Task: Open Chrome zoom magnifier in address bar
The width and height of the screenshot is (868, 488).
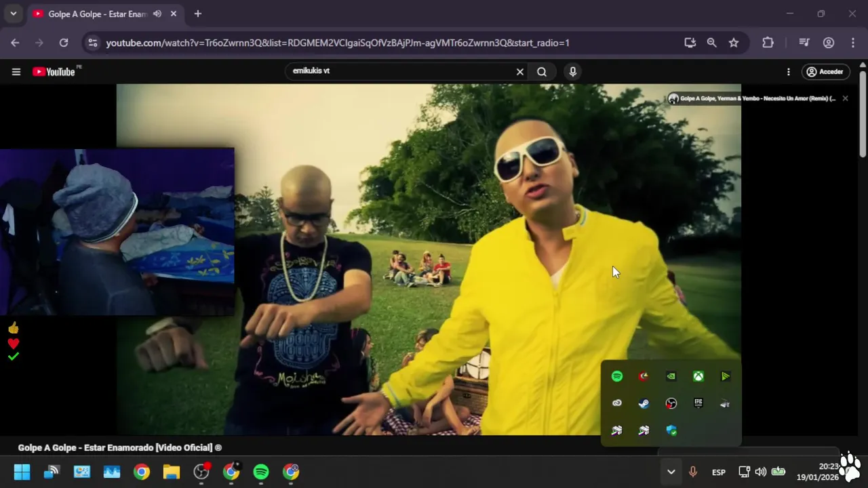Action: [711, 43]
